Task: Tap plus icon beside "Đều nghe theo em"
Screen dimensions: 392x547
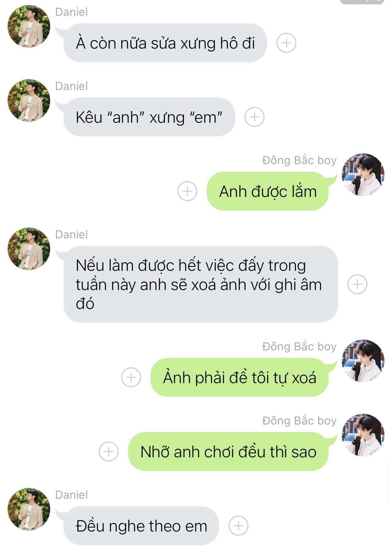Action: tap(238, 526)
